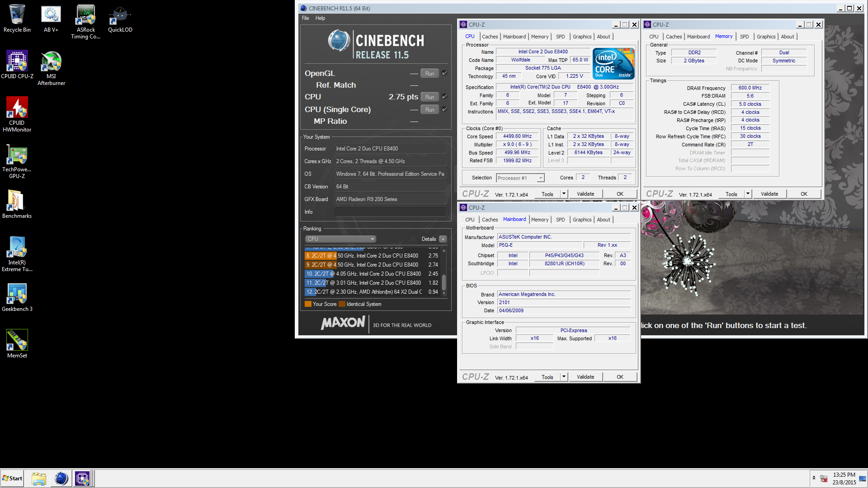Click the show desktop tray button

863,479
